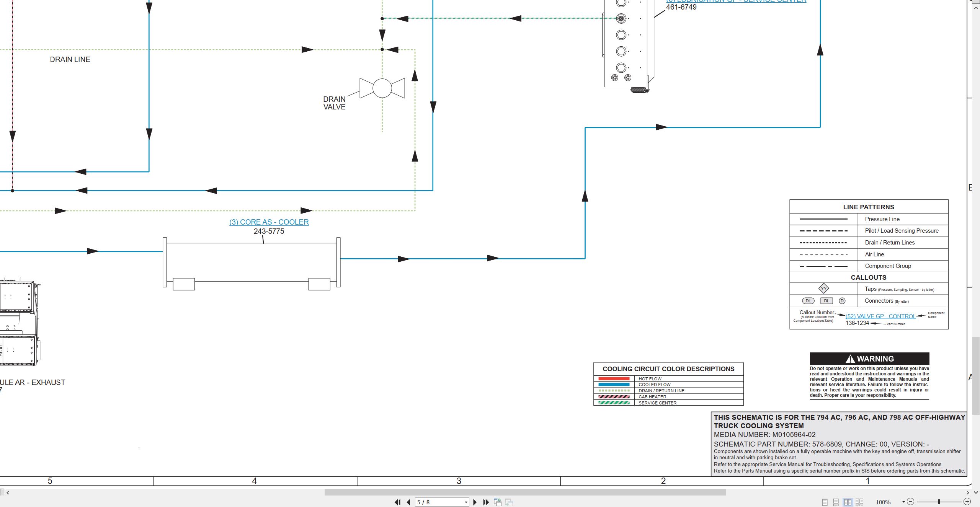
Task: Advance to the next page
Action: pyautogui.click(x=475, y=502)
